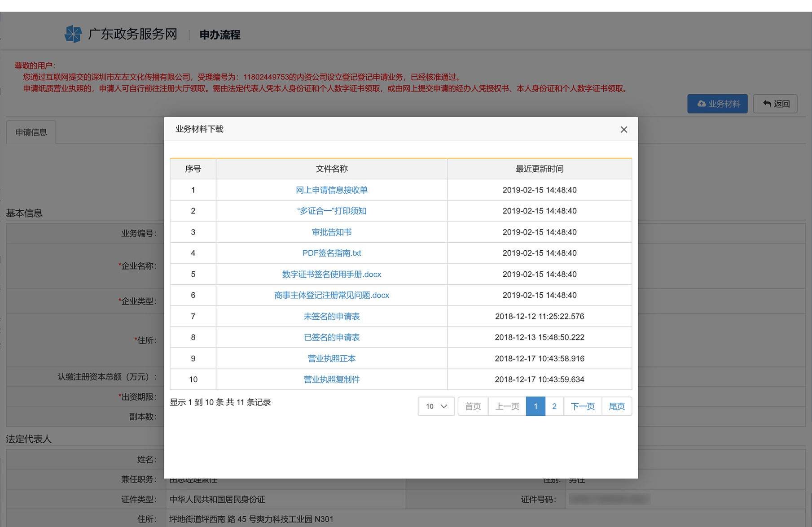Download 数字证书签名使用手册.docx
Image resolution: width=812 pixels, height=527 pixels.
click(x=331, y=274)
